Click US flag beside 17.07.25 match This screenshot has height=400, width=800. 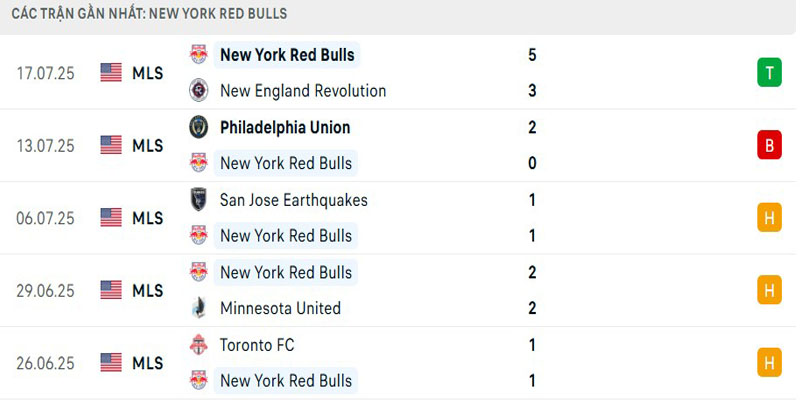click(111, 72)
